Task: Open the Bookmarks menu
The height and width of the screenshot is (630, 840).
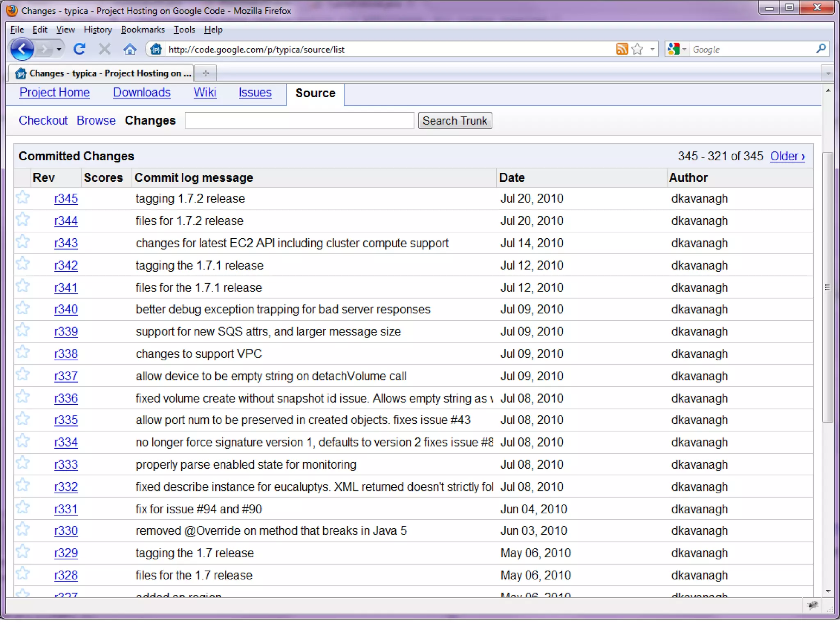Action: [143, 30]
